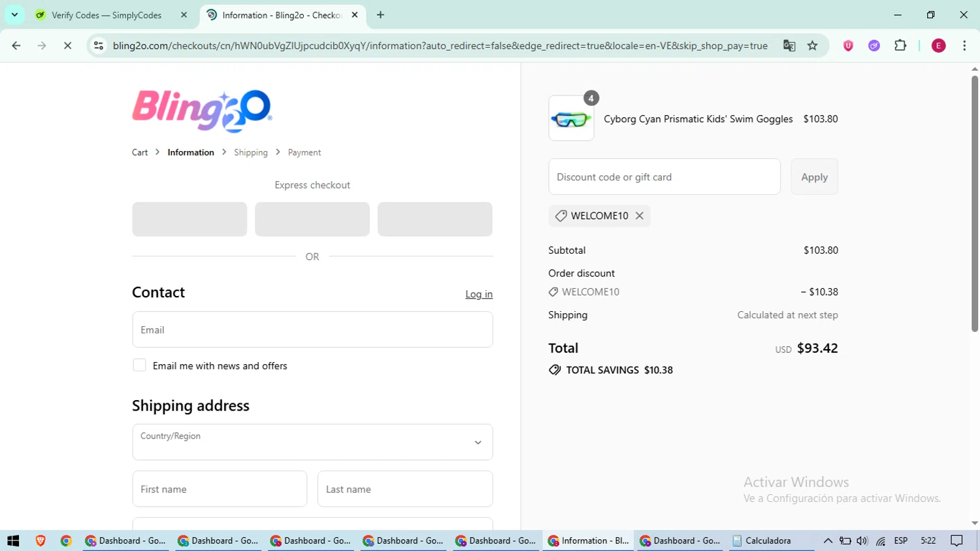Go back to Cart breadcrumb
This screenshot has height=551, width=980.
pyautogui.click(x=140, y=152)
